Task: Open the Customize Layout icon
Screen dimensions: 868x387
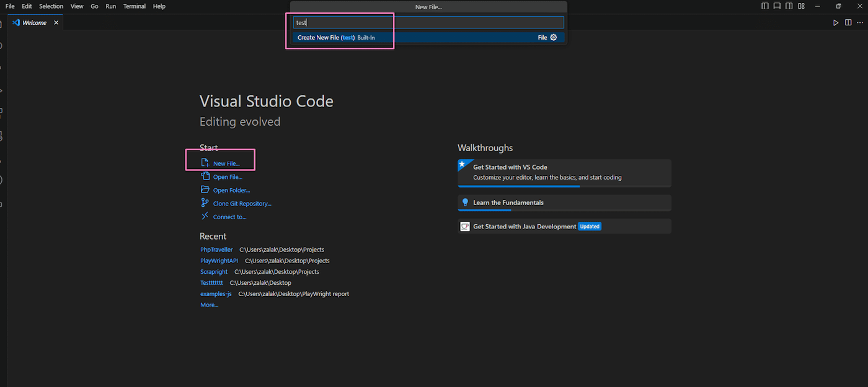Action: coord(802,6)
